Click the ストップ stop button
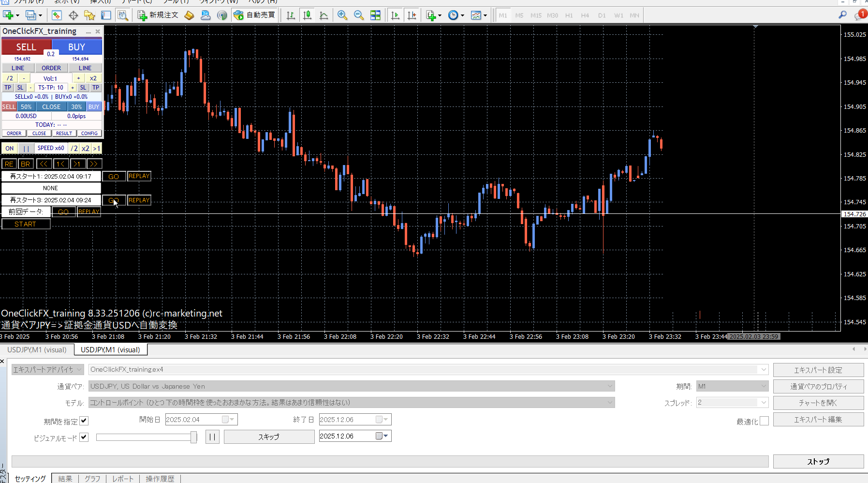This screenshot has height=483, width=868. [x=818, y=461]
